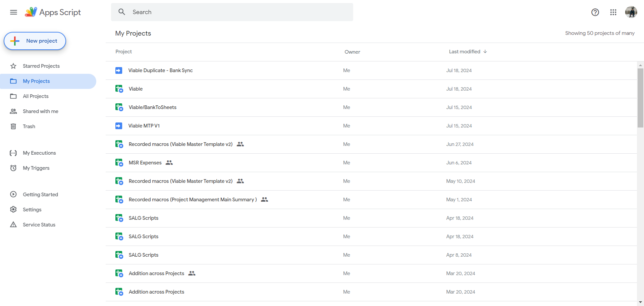Image resolution: width=644 pixels, height=306 pixels.
Task: Select My Projects in the sidebar
Action: point(48,81)
